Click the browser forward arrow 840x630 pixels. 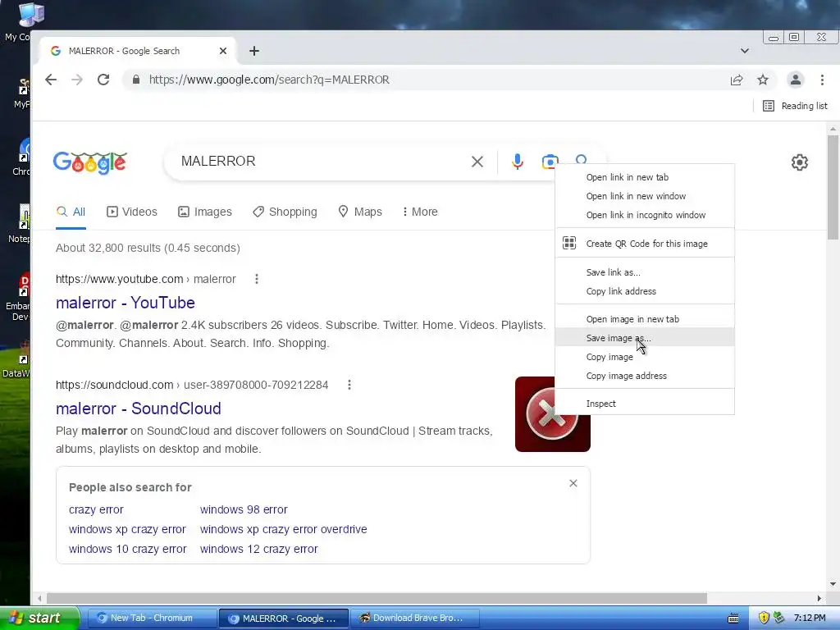click(77, 80)
